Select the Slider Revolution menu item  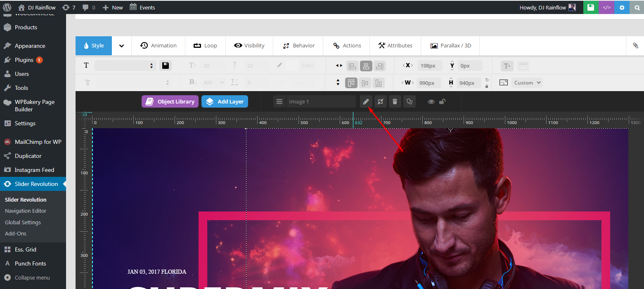tap(33, 184)
